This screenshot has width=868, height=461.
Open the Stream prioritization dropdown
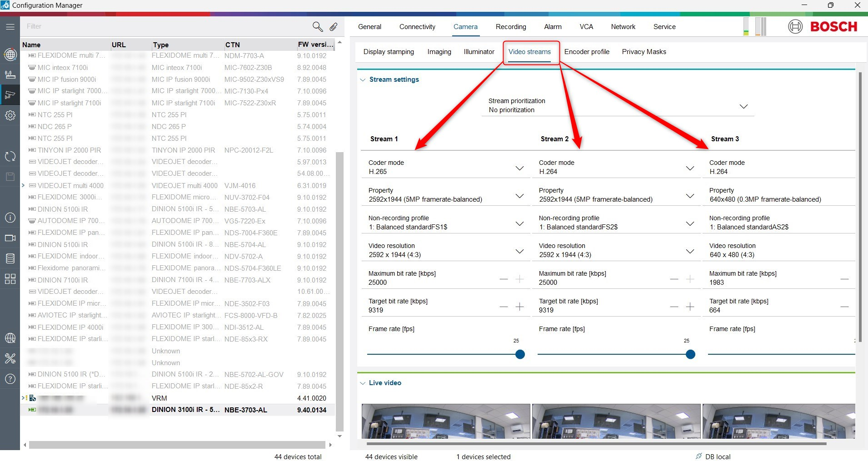[743, 106]
